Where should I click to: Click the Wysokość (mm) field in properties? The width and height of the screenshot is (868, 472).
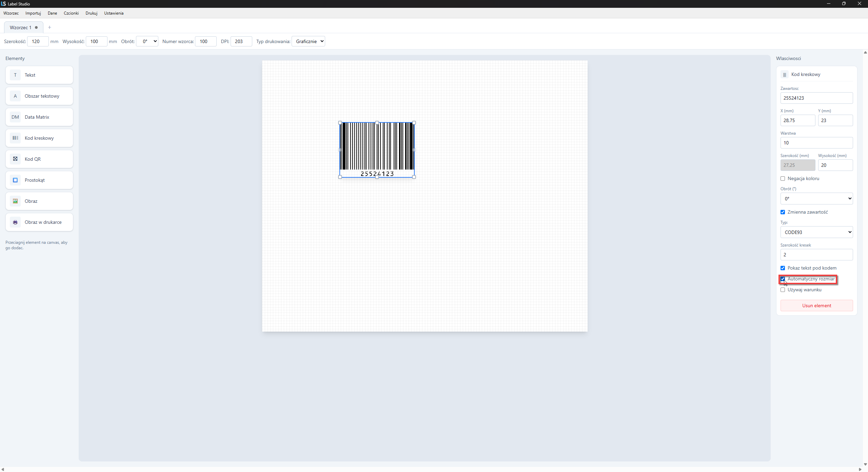point(835,165)
